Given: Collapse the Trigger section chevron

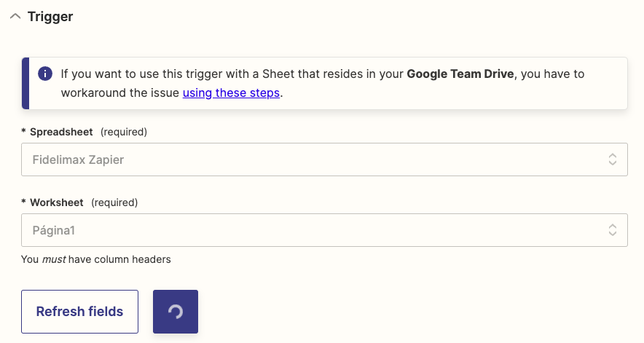Looking at the screenshot, I should 15,17.
